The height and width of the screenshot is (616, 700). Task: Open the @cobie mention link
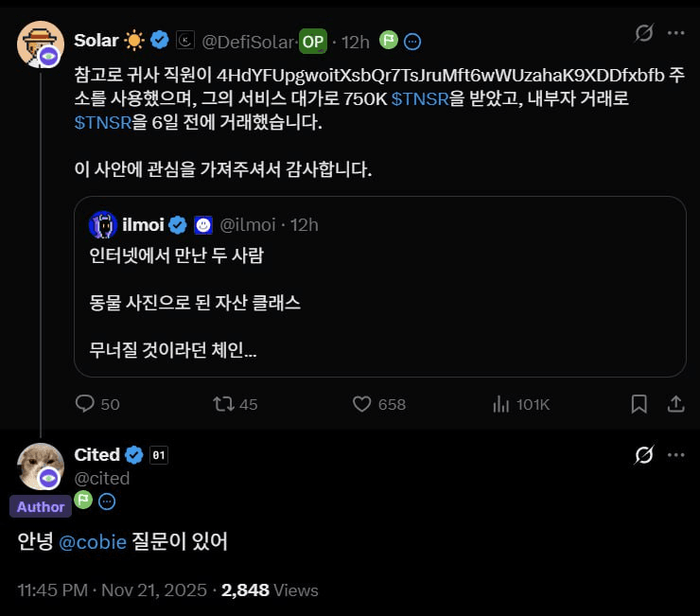(95, 542)
